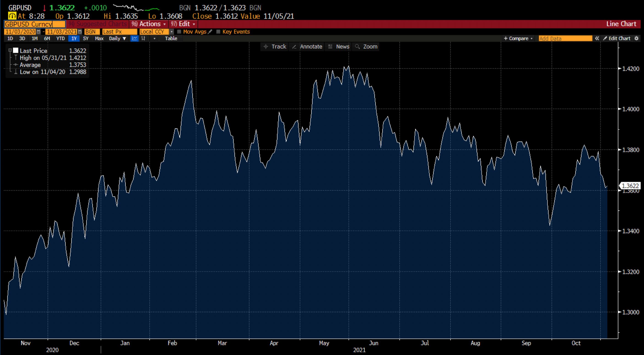Viewport: 644px width, 355px height.
Task: Open the Table view
Action: (x=171, y=38)
